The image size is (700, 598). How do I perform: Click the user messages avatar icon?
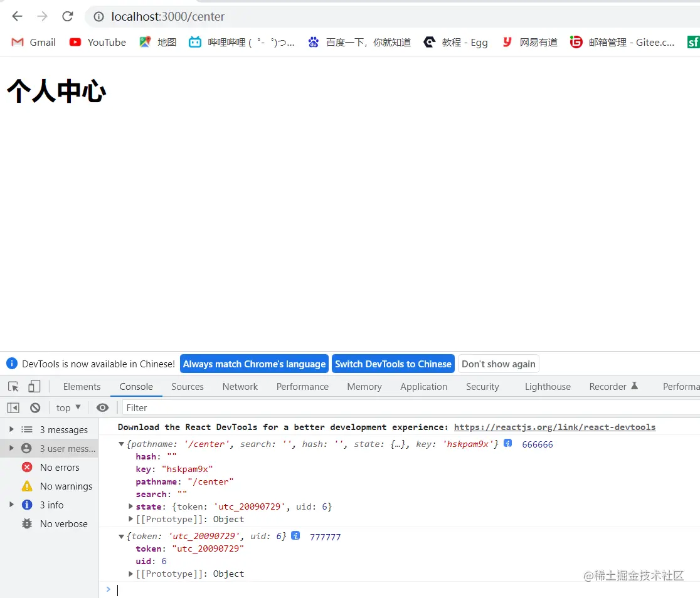[27, 448]
